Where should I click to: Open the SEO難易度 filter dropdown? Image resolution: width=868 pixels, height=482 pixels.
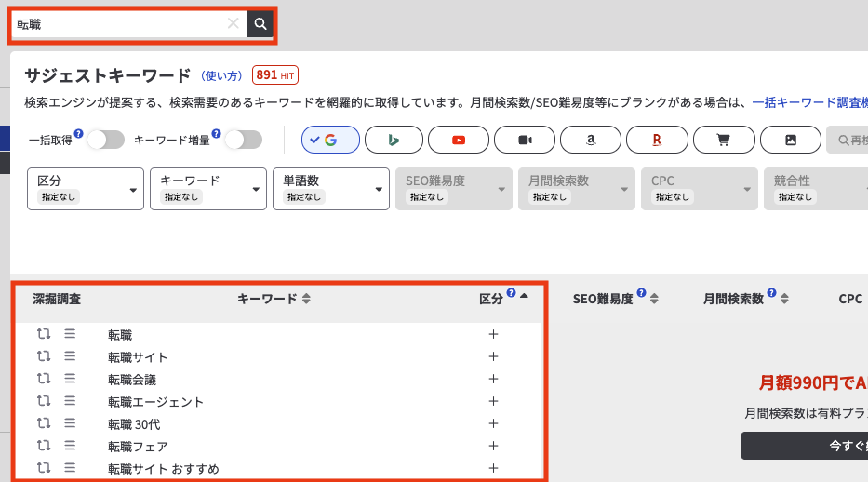pyautogui.click(x=454, y=189)
